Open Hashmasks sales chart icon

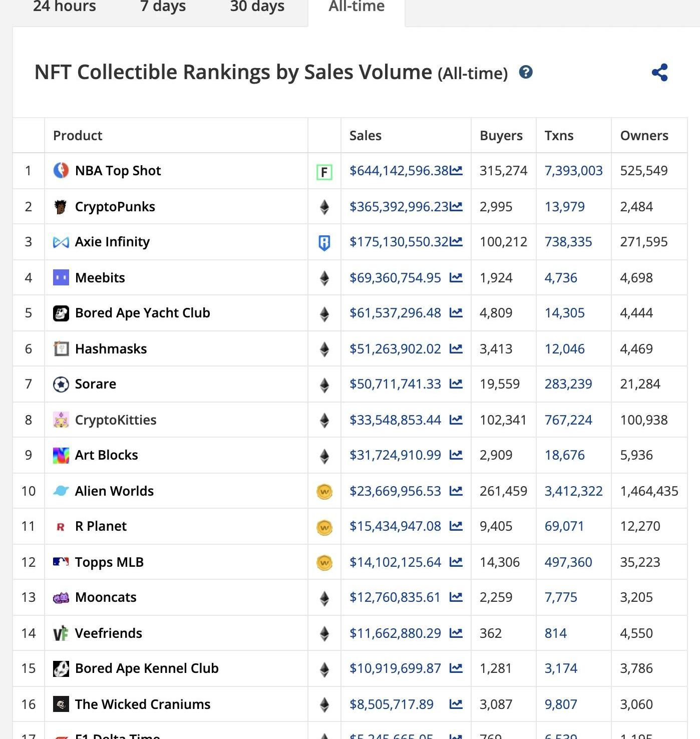(x=456, y=349)
